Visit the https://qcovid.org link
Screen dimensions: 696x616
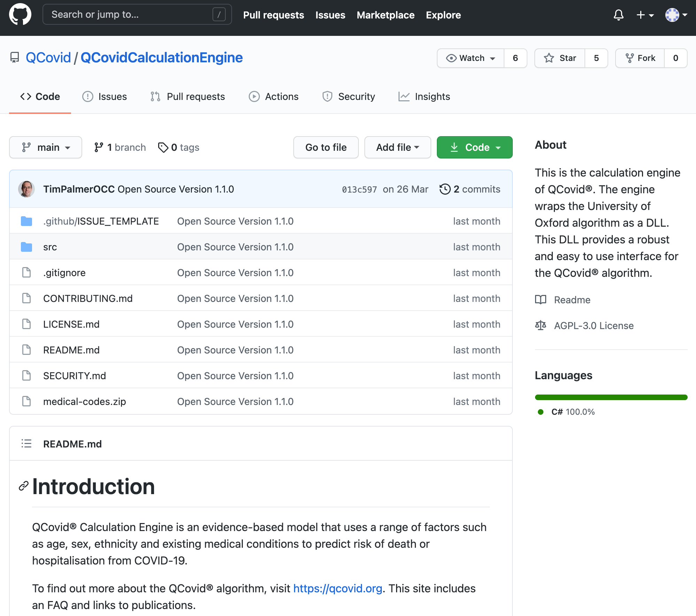click(x=338, y=588)
